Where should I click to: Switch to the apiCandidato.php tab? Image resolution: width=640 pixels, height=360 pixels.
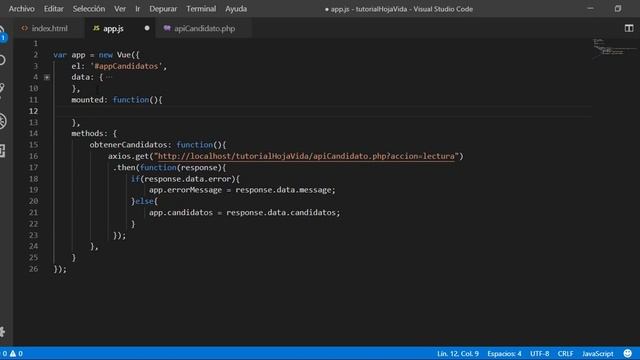204,28
